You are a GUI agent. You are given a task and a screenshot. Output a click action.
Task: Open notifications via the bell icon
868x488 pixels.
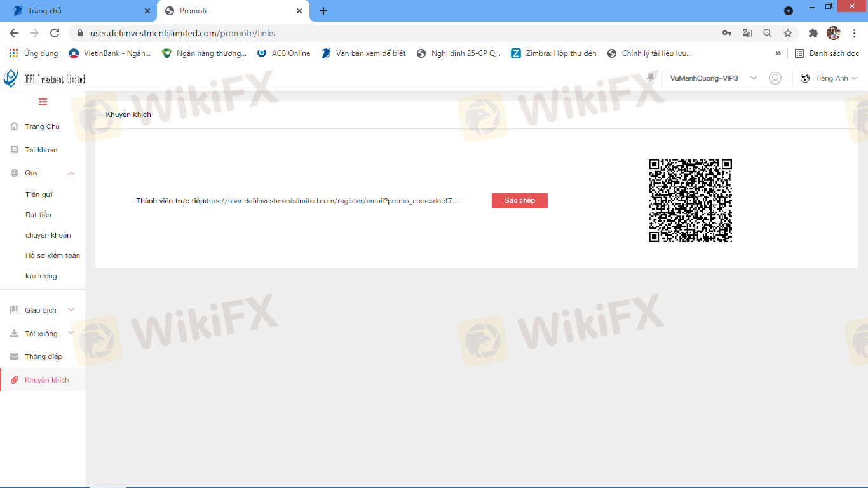pos(650,78)
